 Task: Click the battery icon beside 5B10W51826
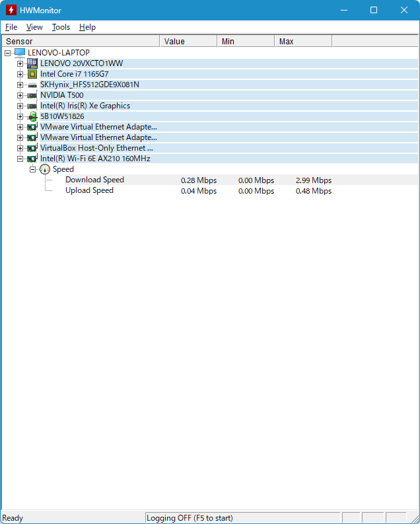32,116
